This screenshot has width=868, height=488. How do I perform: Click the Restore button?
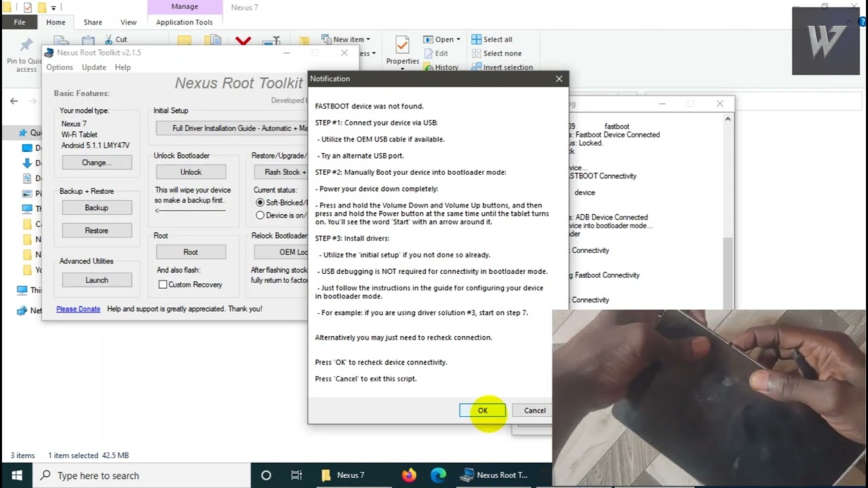[96, 230]
